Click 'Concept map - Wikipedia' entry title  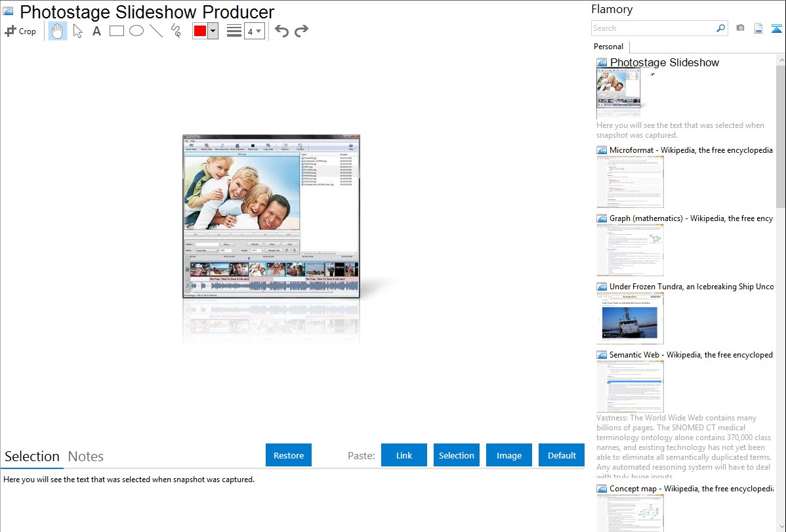point(691,488)
